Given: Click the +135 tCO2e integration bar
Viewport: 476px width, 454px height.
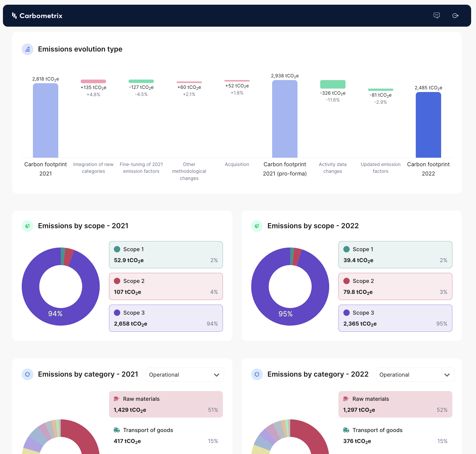Looking at the screenshot, I should point(93,81).
